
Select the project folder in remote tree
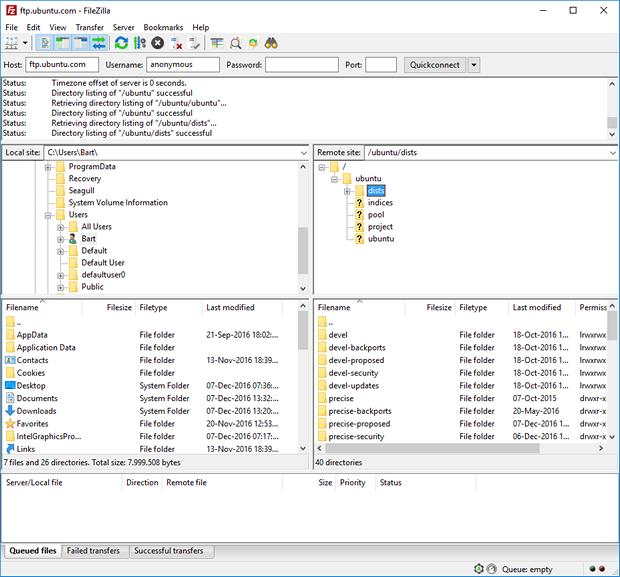tap(380, 227)
